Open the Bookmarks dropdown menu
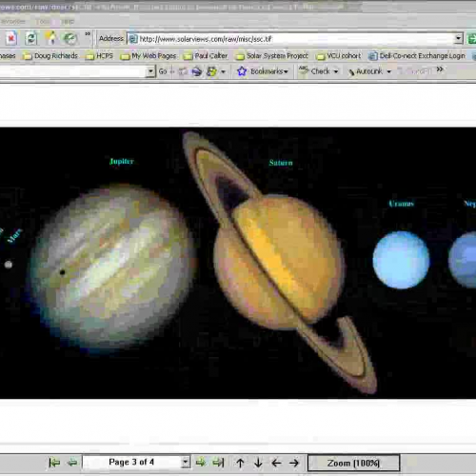The height and width of the screenshot is (476, 476). pos(269,71)
